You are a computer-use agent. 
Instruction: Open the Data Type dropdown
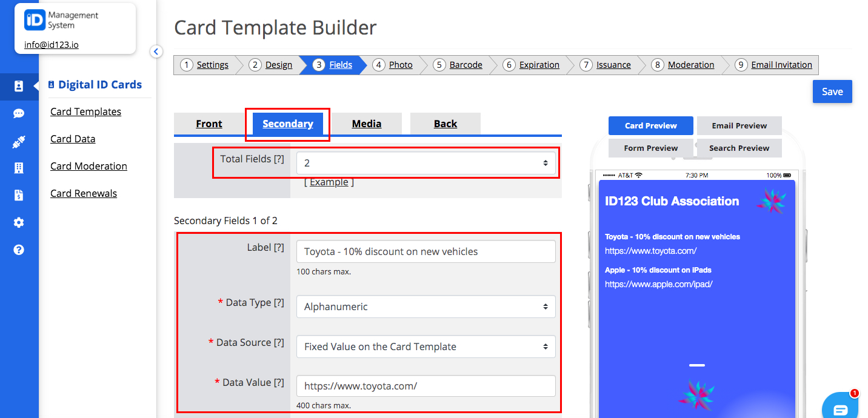pyautogui.click(x=426, y=307)
